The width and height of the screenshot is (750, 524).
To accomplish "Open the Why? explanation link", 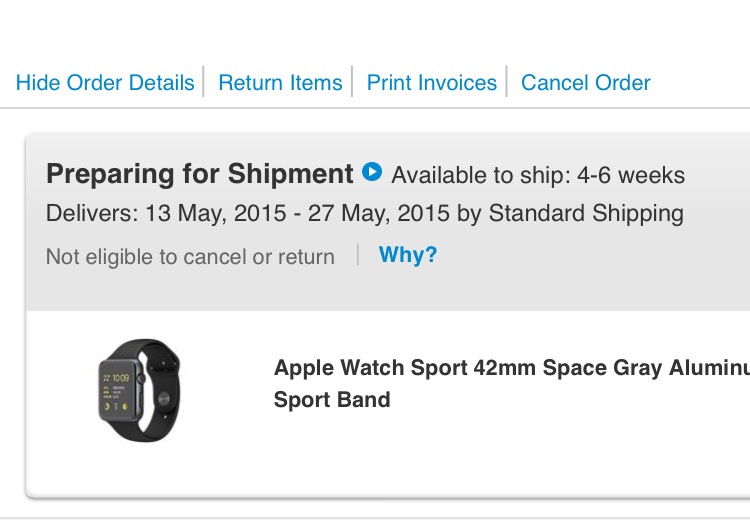I will coord(408,255).
